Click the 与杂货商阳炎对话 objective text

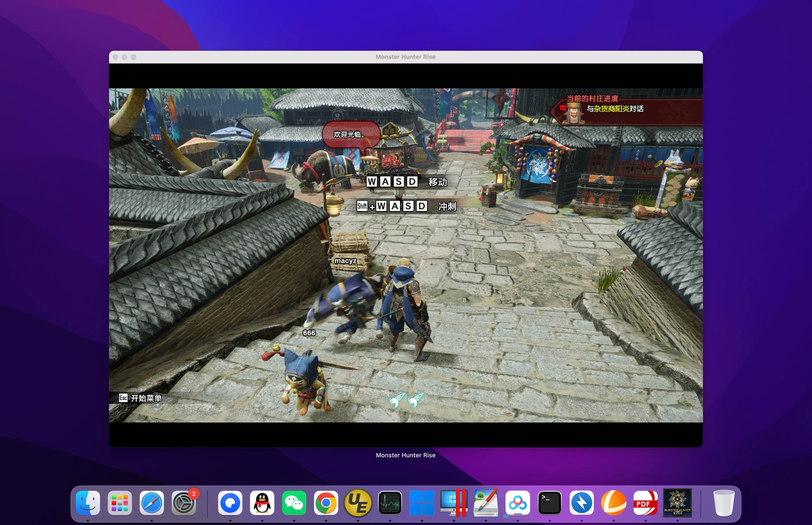(615, 109)
